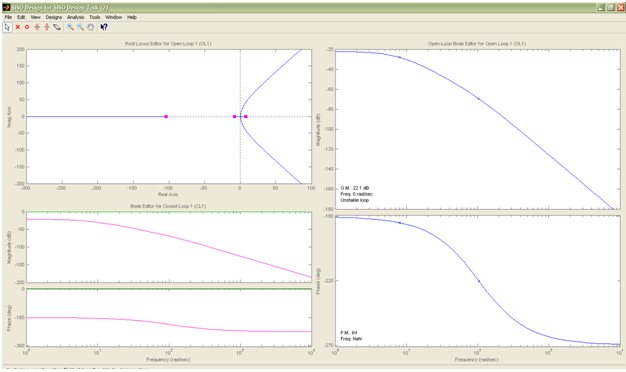Click the 'Freq: 0 rad/sec' readout
Viewport: 626px width, 372px height.
[357, 194]
